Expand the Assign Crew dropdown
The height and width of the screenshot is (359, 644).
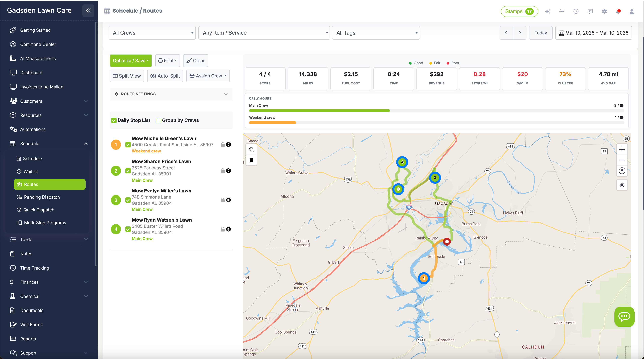[208, 76]
